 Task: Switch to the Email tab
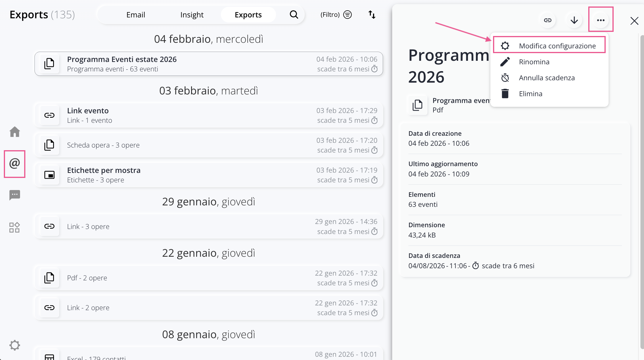click(x=136, y=15)
